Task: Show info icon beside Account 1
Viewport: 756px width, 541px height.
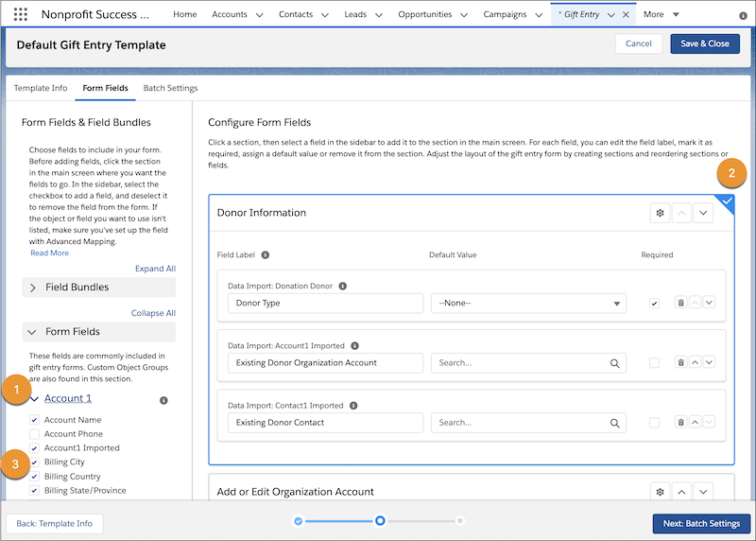Action: click(163, 401)
